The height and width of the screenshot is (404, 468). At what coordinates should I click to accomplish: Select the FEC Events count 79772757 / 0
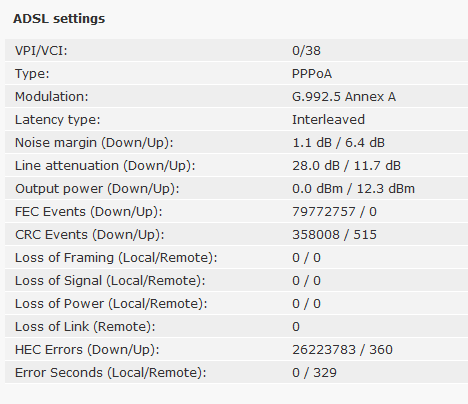[x=334, y=212]
